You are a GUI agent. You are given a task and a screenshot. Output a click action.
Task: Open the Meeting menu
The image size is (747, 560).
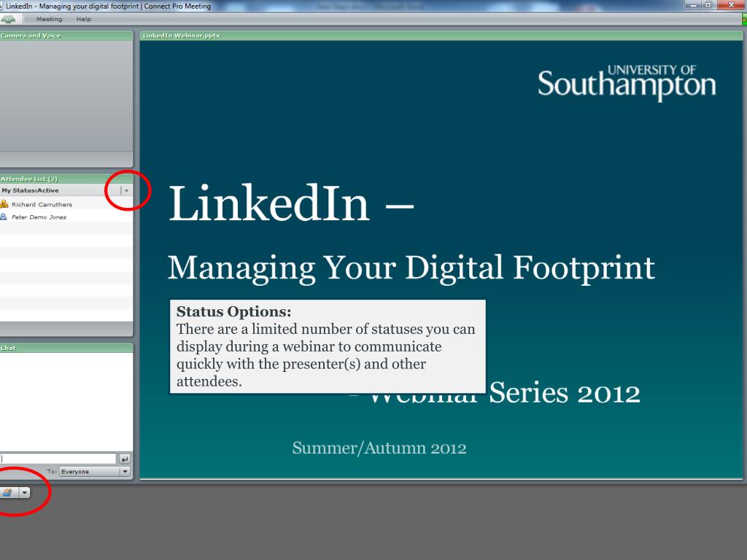(49, 19)
